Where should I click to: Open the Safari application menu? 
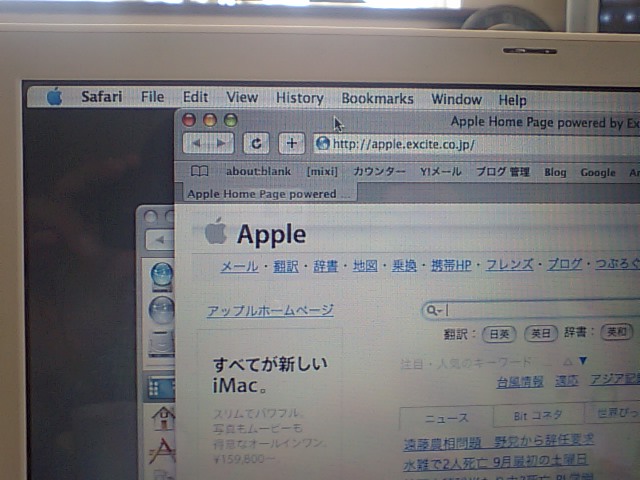[x=102, y=97]
